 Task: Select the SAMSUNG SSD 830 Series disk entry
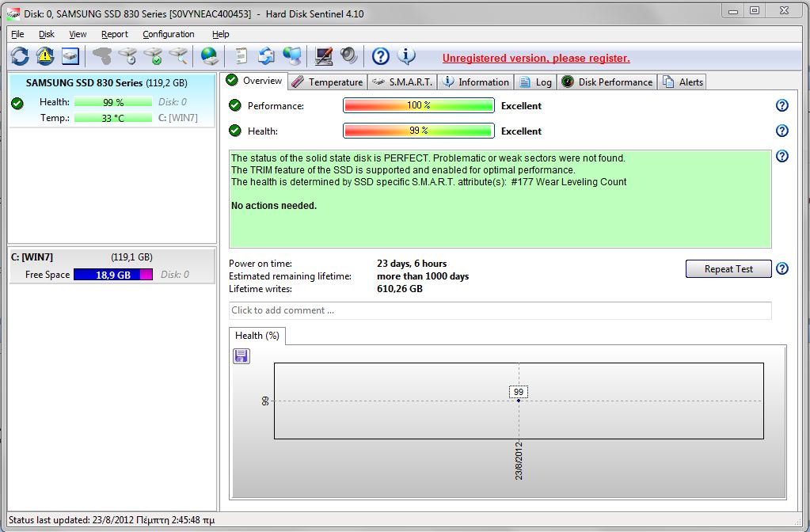coord(112,100)
